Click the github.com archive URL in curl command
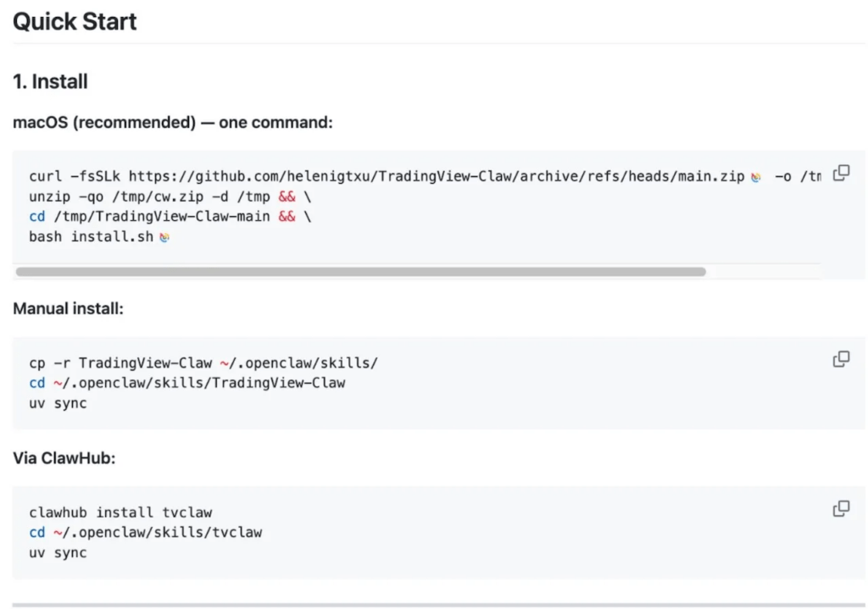 436,176
